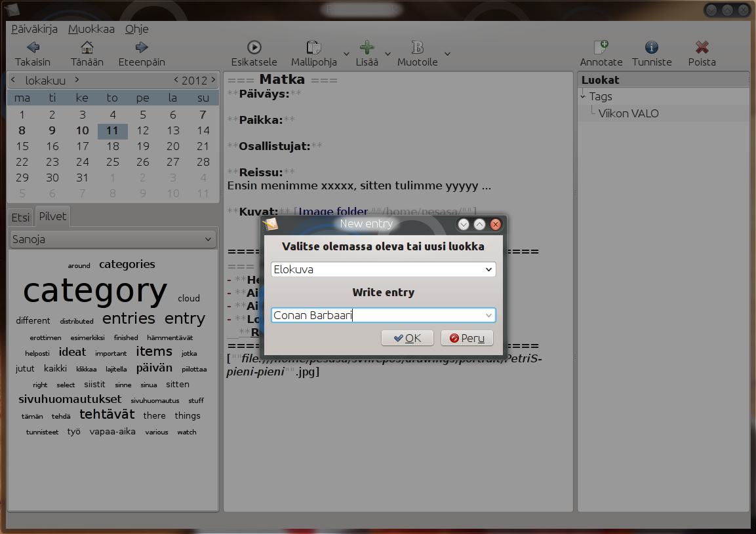Click the Tunniste info icon

pyautogui.click(x=651, y=47)
